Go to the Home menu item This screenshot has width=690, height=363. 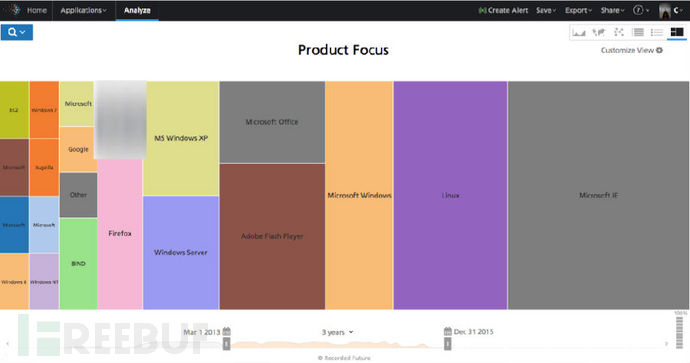click(37, 10)
